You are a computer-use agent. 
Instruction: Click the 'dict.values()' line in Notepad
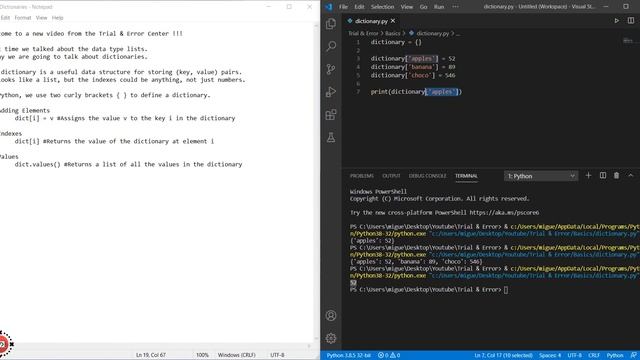point(128,164)
